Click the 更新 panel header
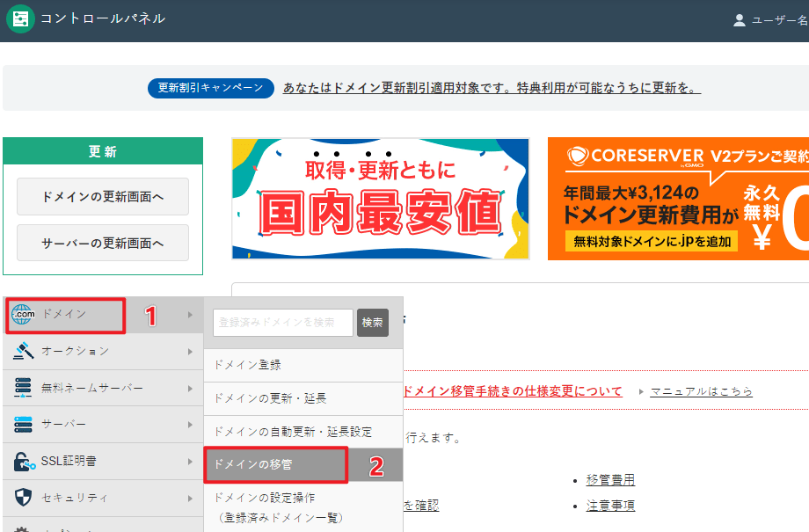809x532 pixels. pos(103,151)
